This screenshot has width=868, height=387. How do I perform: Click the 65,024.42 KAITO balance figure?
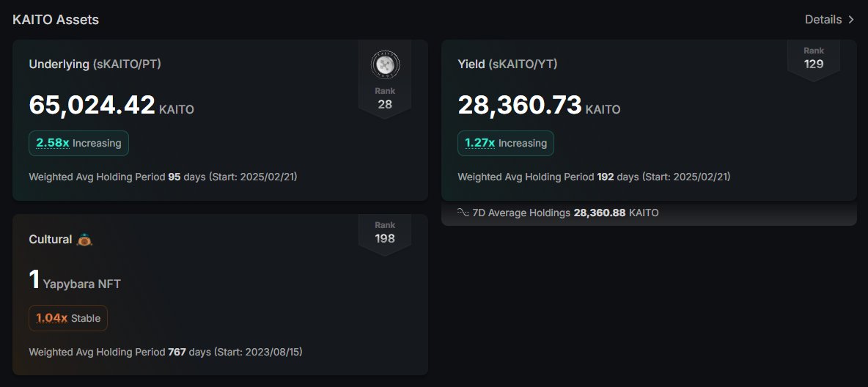(111, 106)
